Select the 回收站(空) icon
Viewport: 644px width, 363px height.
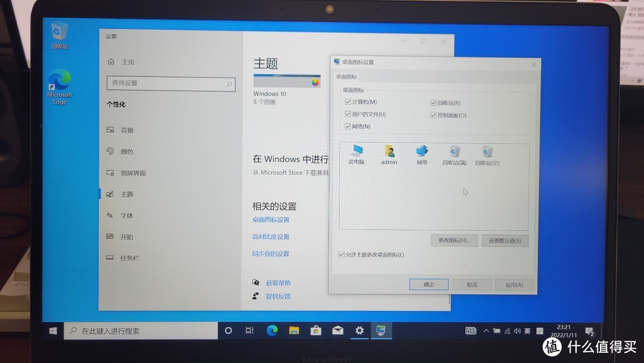tap(487, 155)
